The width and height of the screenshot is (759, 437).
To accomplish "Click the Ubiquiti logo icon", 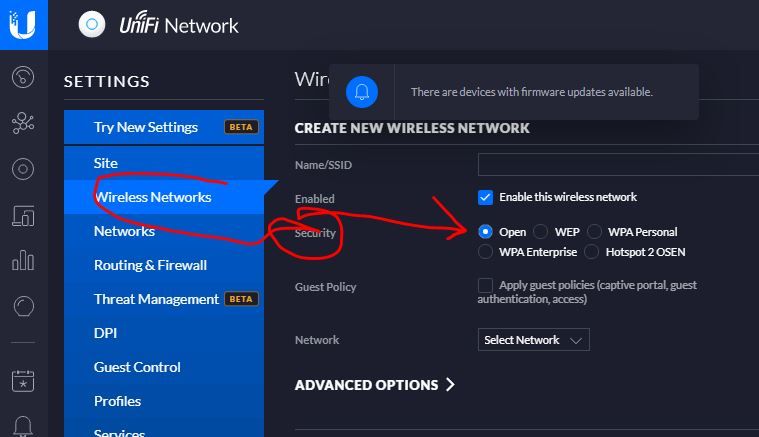I will click(23, 25).
